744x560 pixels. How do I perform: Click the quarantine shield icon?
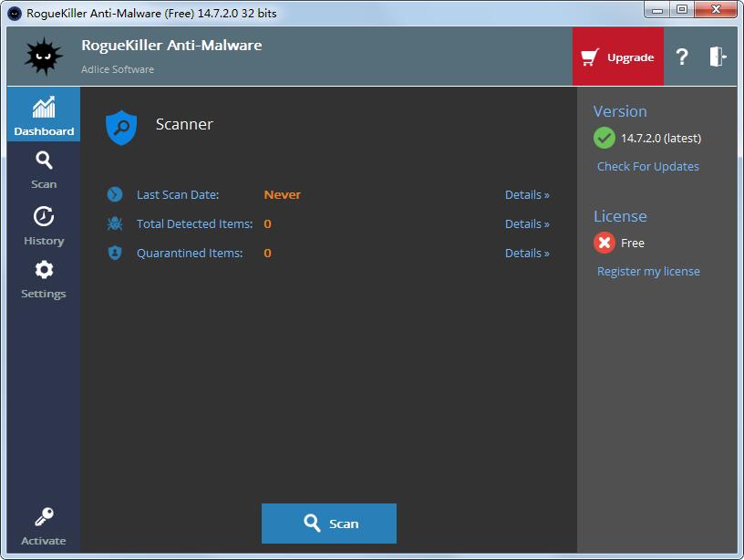pyautogui.click(x=115, y=253)
